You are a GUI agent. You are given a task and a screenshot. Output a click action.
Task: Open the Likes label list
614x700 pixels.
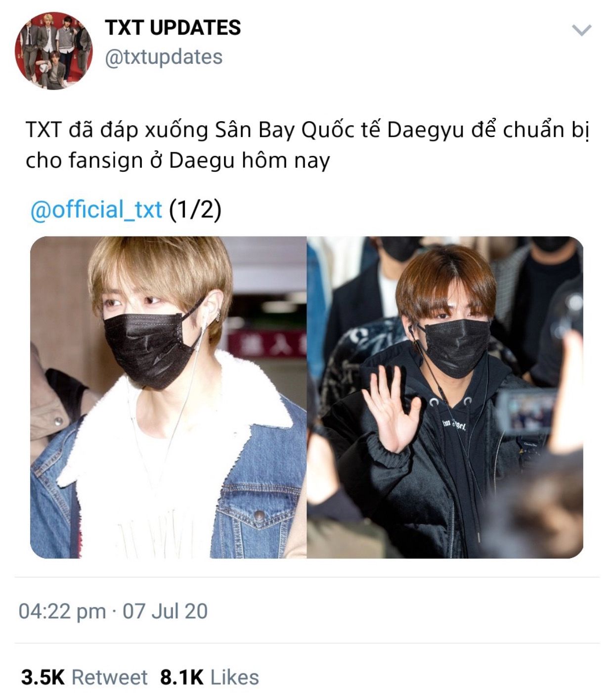pyautogui.click(x=235, y=677)
